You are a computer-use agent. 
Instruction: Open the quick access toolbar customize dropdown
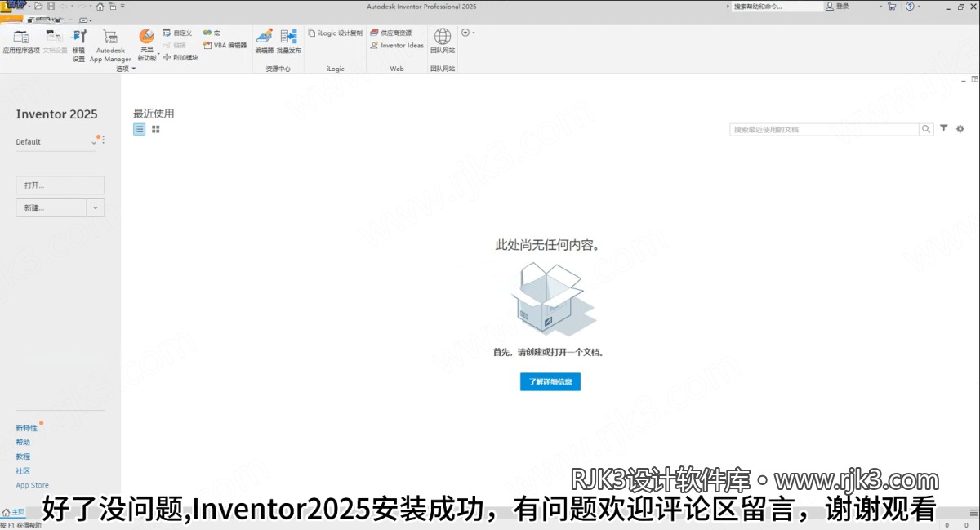(123, 7)
